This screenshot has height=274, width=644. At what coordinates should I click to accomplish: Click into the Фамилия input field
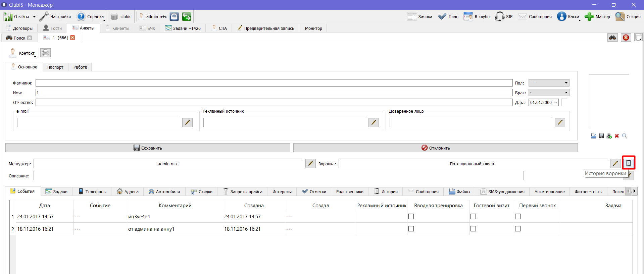click(274, 83)
